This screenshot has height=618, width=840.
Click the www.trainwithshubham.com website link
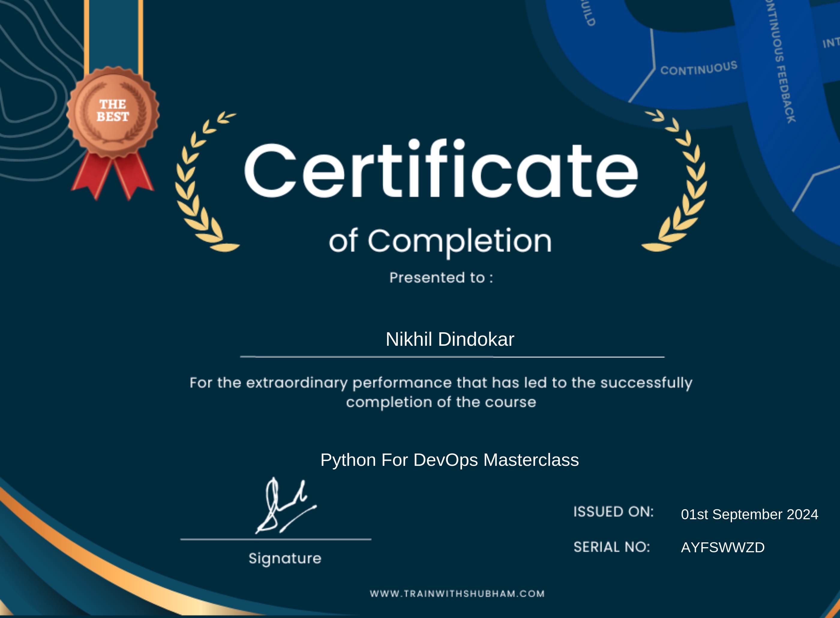(x=457, y=594)
